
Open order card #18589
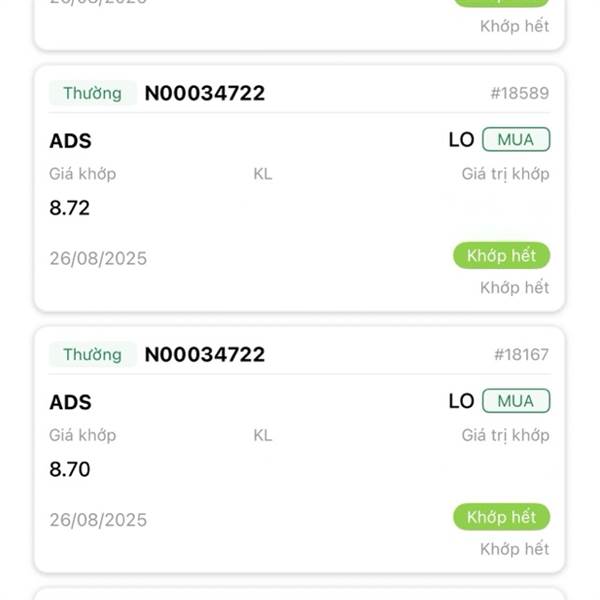tap(299, 188)
